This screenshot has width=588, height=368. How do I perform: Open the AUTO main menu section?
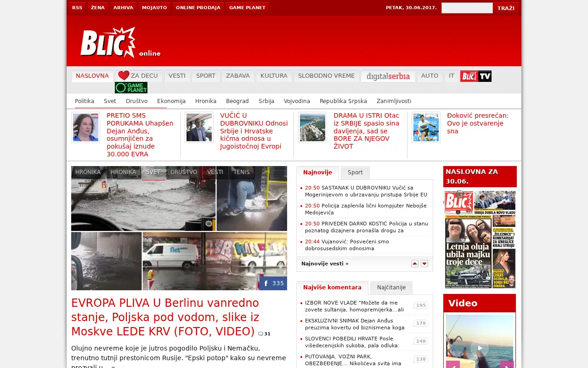tap(430, 76)
